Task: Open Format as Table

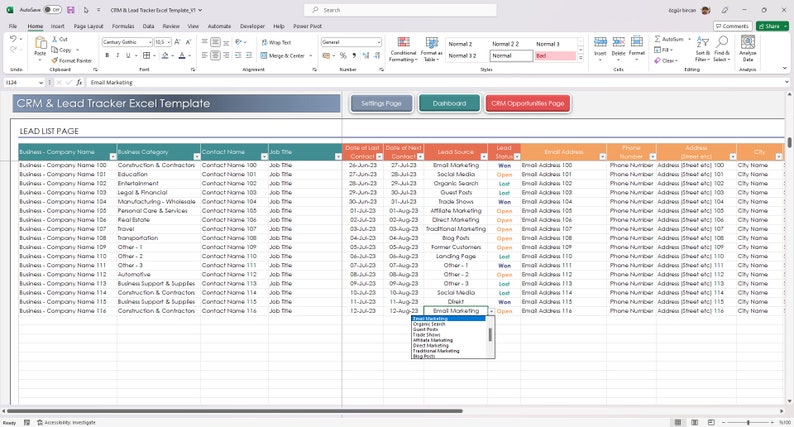Action: point(431,49)
